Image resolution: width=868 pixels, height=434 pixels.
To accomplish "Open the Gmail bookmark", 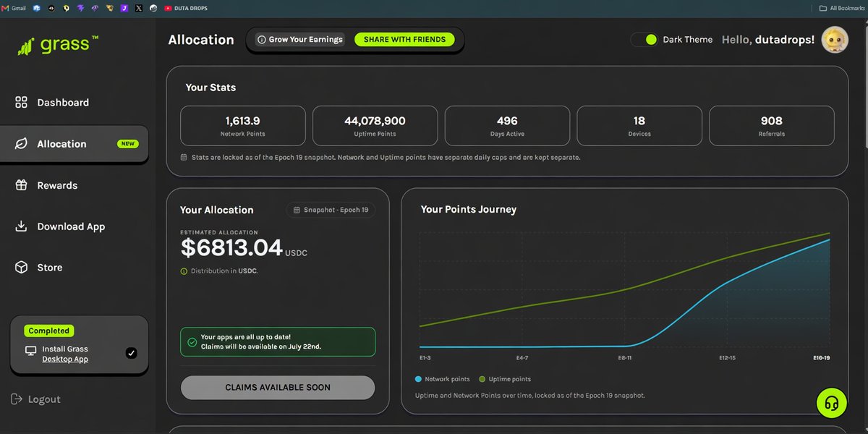I will [14, 8].
